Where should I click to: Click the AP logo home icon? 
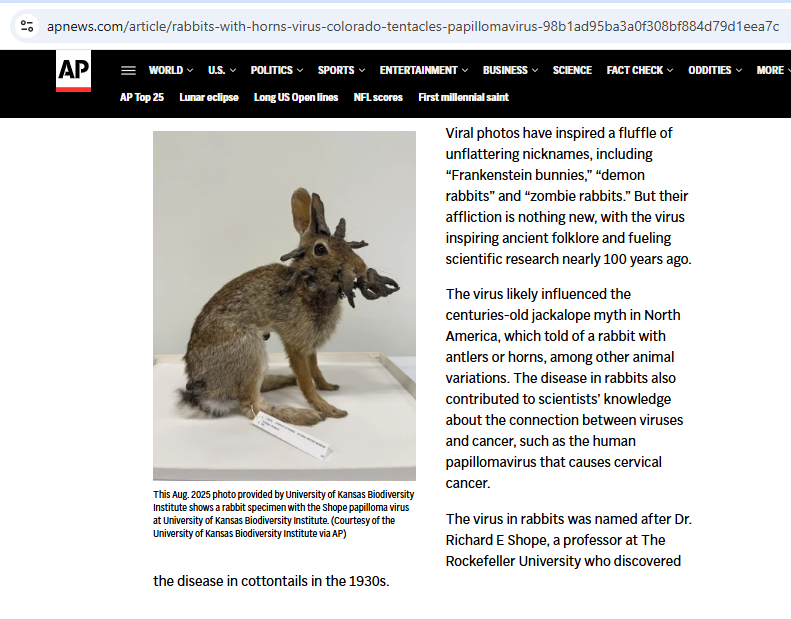[x=74, y=71]
